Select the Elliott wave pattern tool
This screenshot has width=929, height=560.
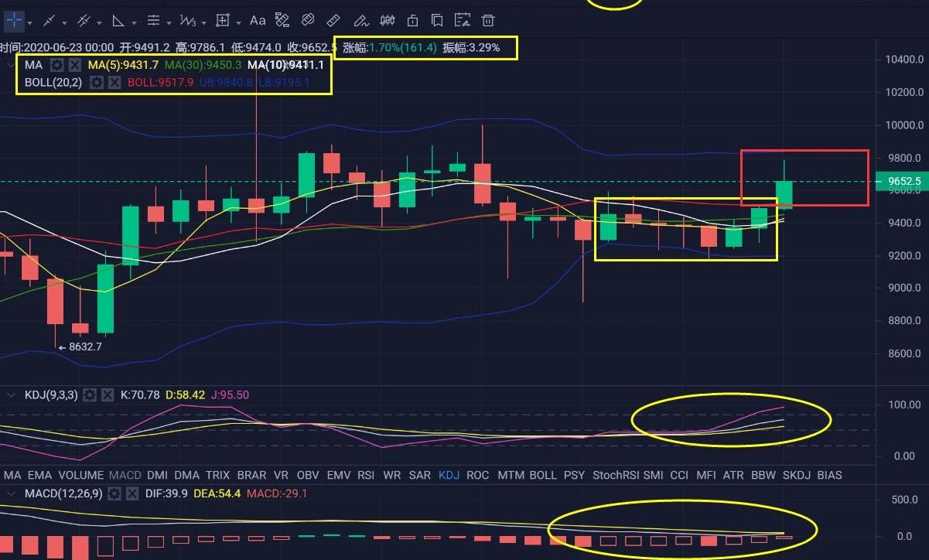(187, 20)
